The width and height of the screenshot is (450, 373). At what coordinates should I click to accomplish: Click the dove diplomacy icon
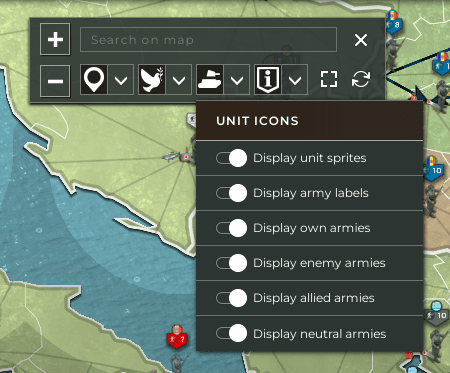click(x=152, y=80)
